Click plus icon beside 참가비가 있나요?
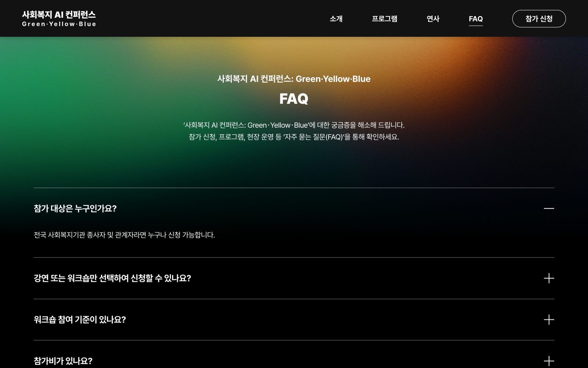Image resolution: width=588 pixels, height=368 pixels. click(549, 361)
